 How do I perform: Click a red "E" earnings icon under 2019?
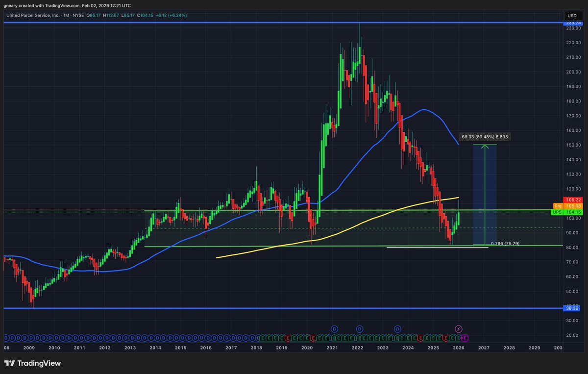pos(287,338)
